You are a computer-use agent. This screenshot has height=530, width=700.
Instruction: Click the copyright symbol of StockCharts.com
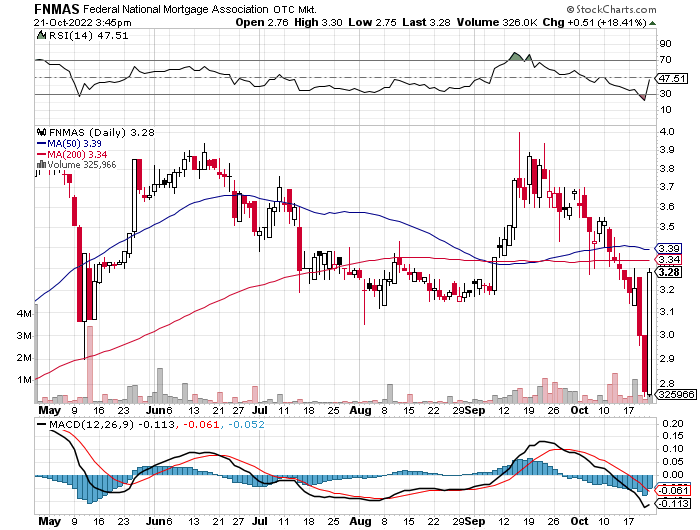571,9
